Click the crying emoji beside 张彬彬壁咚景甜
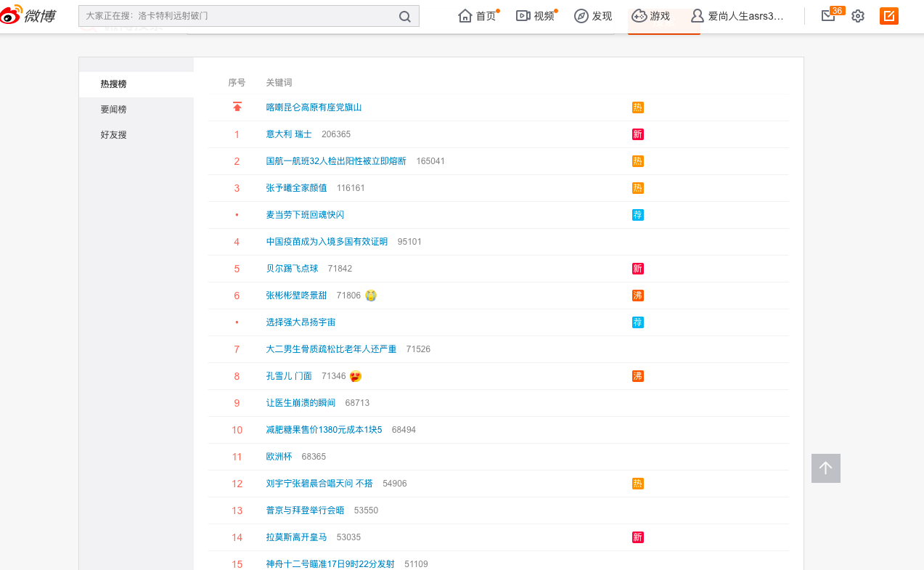This screenshot has width=924, height=570. click(x=371, y=296)
